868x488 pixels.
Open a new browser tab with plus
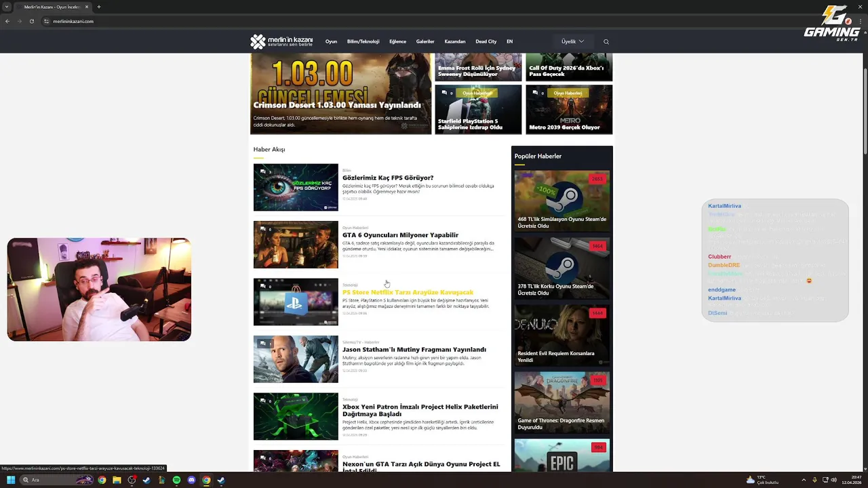(99, 7)
